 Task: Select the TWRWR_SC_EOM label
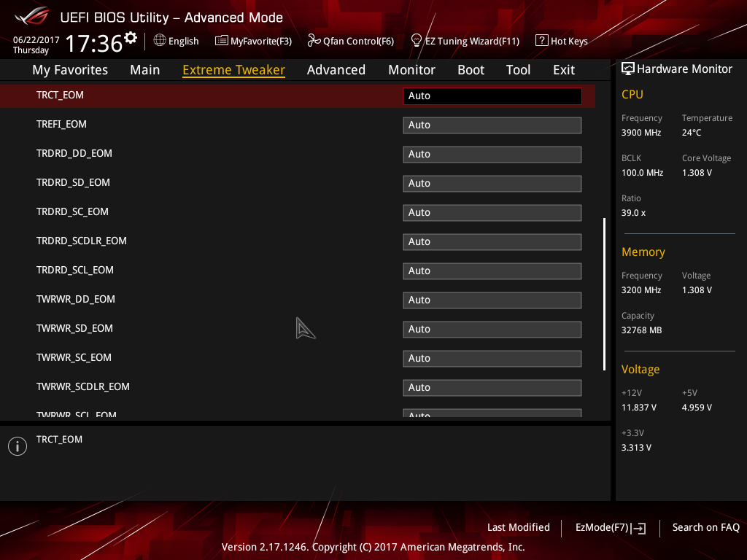(74, 357)
